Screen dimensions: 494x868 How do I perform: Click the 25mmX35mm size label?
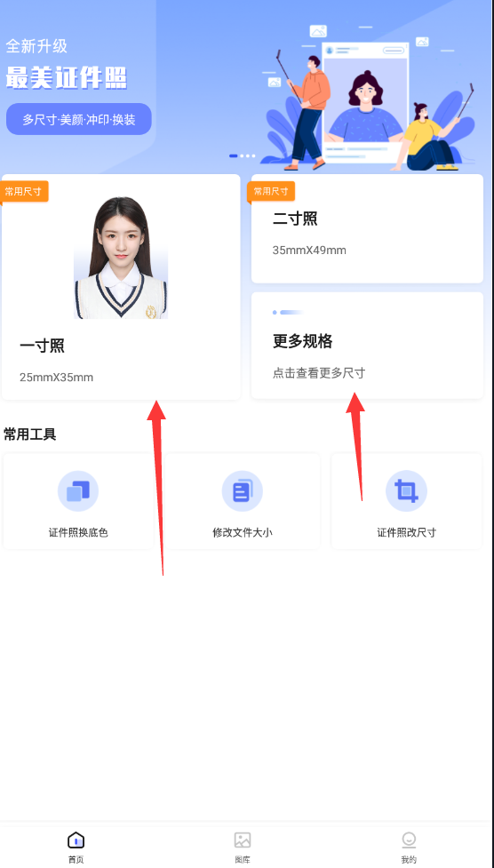tap(57, 378)
